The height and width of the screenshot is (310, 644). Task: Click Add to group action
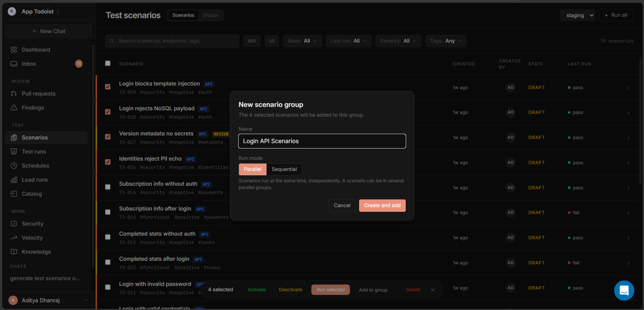(x=373, y=290)
